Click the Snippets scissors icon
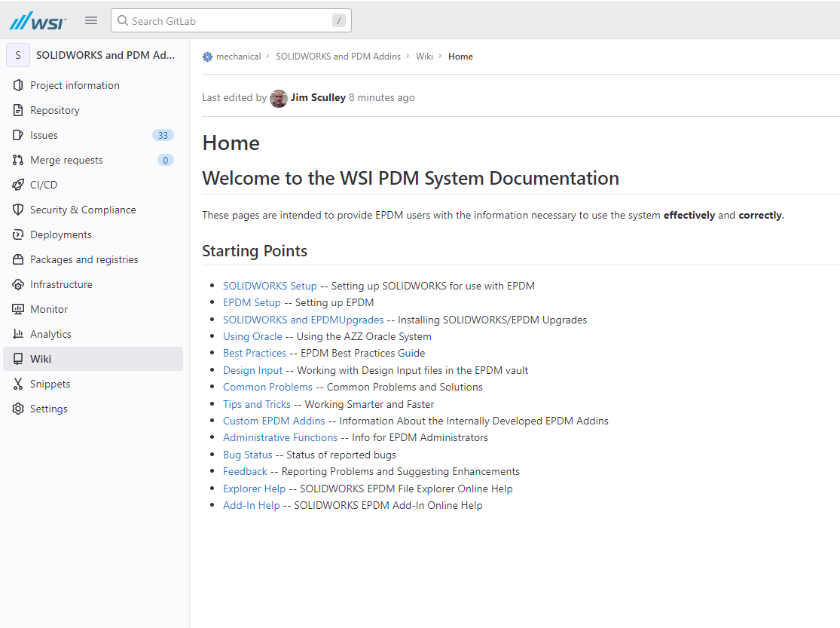 18,384
